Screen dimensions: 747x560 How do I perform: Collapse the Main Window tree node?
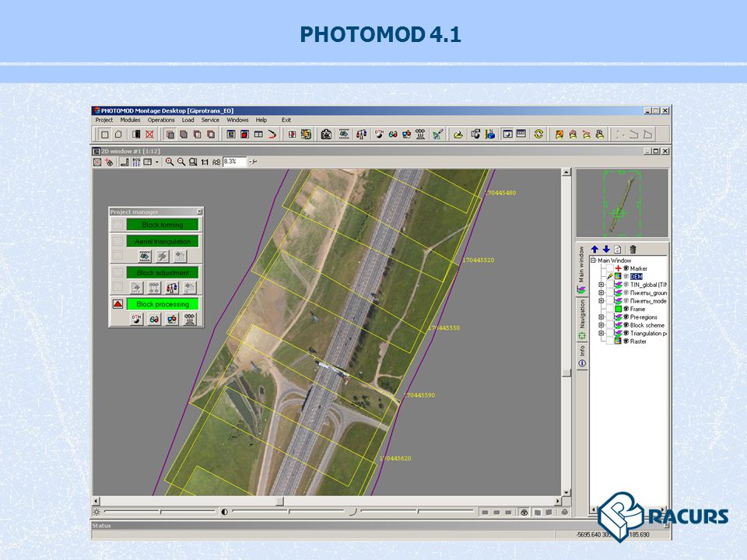tap(594, 261)
